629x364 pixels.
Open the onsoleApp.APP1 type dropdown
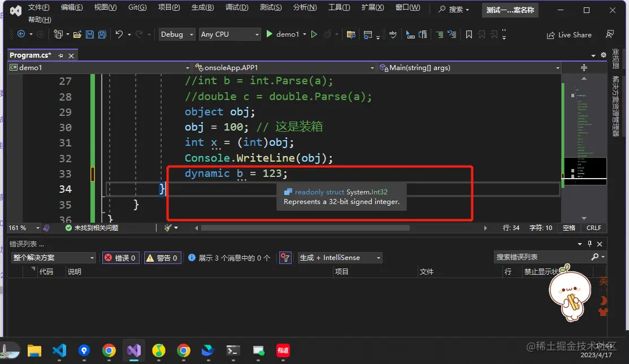pos(284,67)
